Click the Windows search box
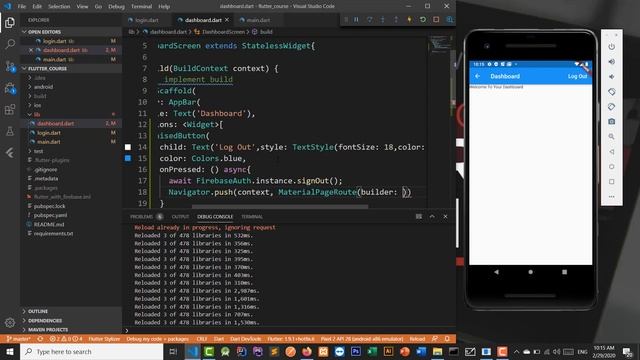Screen dimensions: 640x360 [x=91, y=351]
